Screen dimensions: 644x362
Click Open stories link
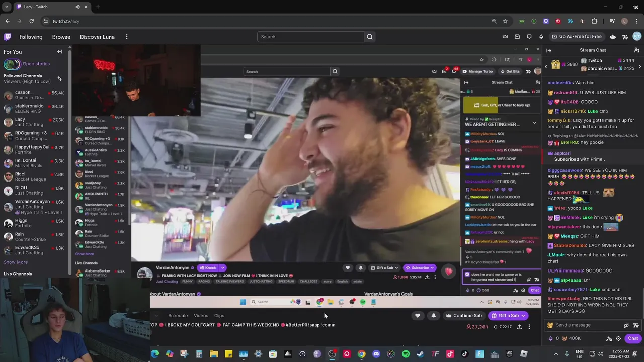(36, 64)
